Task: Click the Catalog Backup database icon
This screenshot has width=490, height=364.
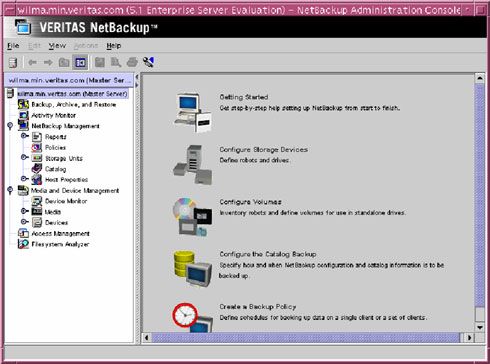Action: tap(193, 269)
